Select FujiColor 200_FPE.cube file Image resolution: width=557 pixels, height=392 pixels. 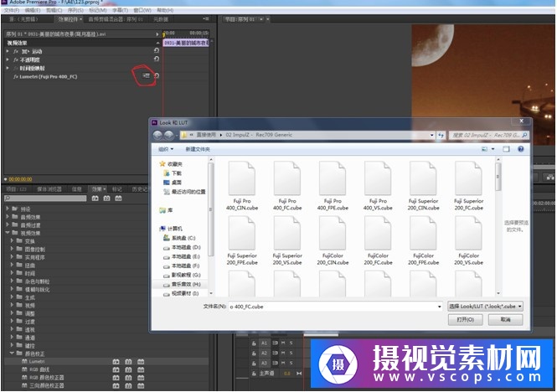[x=423, y=240]
